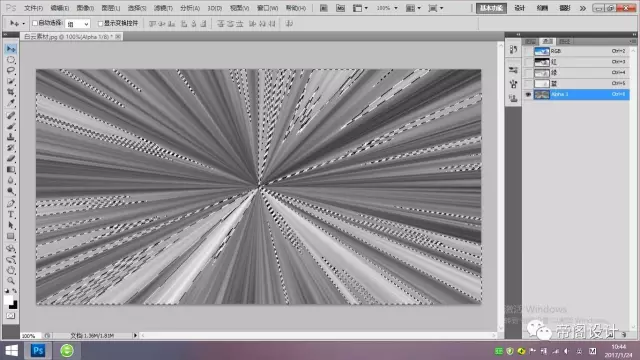This screenshot has height=360, width=640.
Task: Click the Essentials workspace button
Action: pos(491,8)
